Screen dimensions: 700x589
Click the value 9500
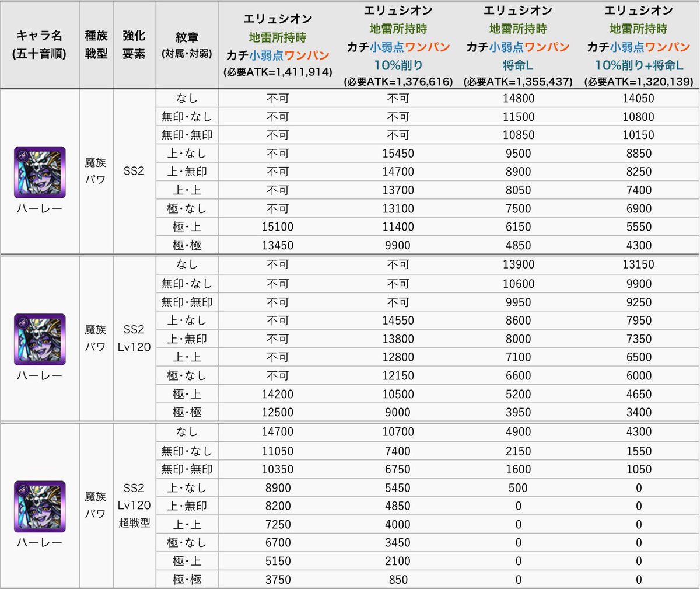[519, 154]
